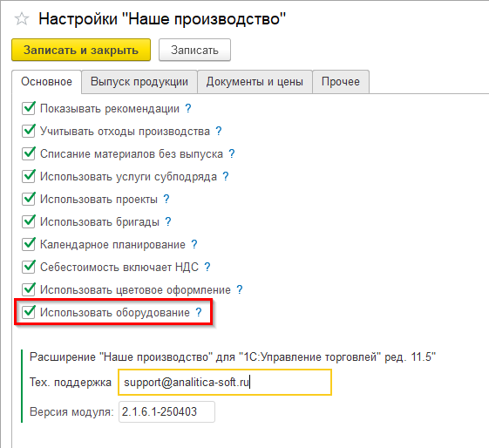The width and height of the screenshot is (489, 448).
Task: Toggle Использовать проекты checkbox
Action: [x=29, y=199]
